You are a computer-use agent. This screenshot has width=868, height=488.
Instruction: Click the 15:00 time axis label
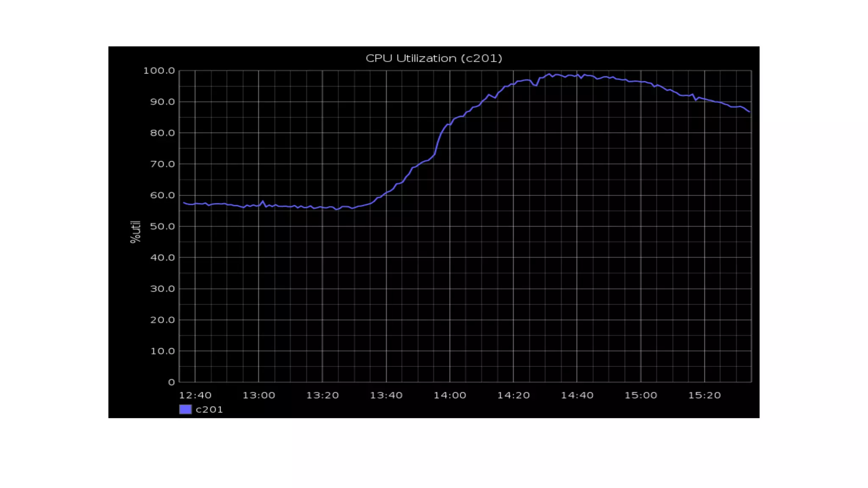click(x=640, y=395)
